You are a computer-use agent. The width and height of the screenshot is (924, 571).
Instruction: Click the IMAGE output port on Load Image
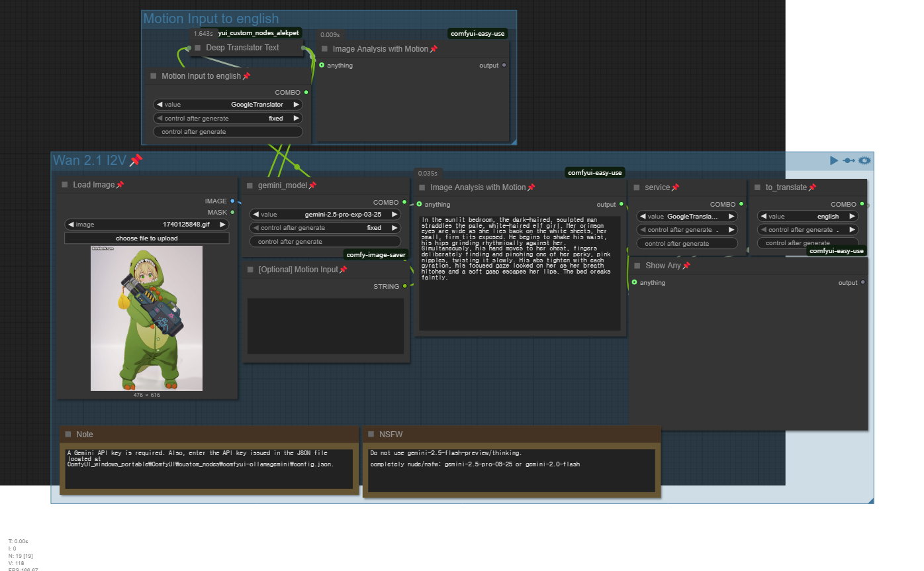[x=232, y=201]
